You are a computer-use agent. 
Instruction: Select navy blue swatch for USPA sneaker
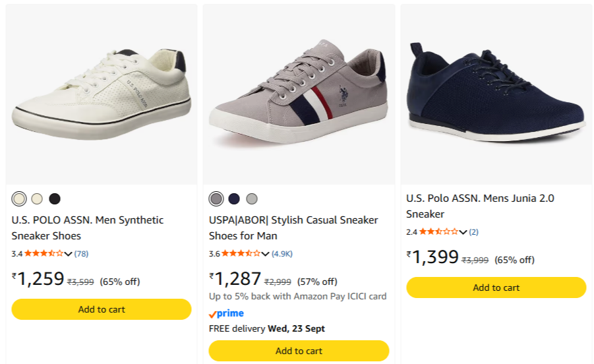(x=234, y=199)
